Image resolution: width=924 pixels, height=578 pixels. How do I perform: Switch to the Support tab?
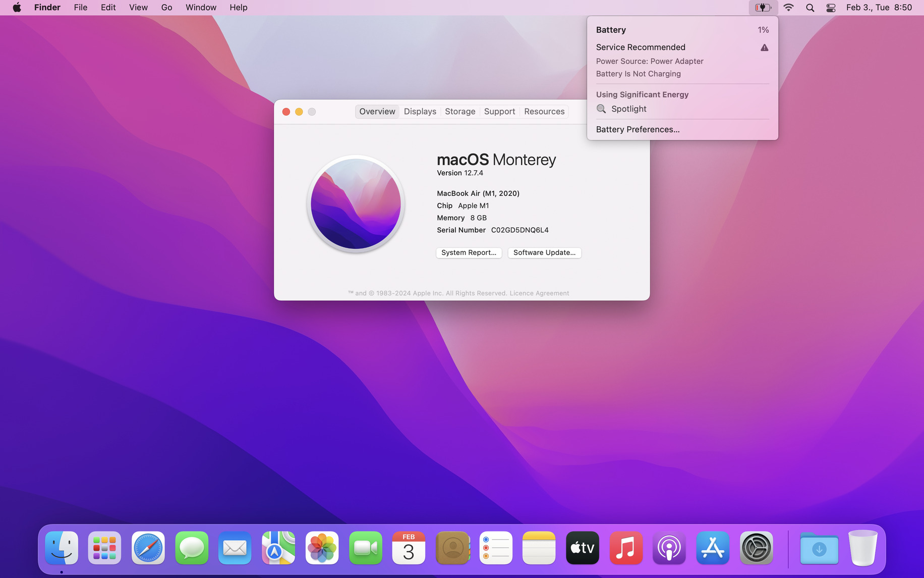coord(499,112)
